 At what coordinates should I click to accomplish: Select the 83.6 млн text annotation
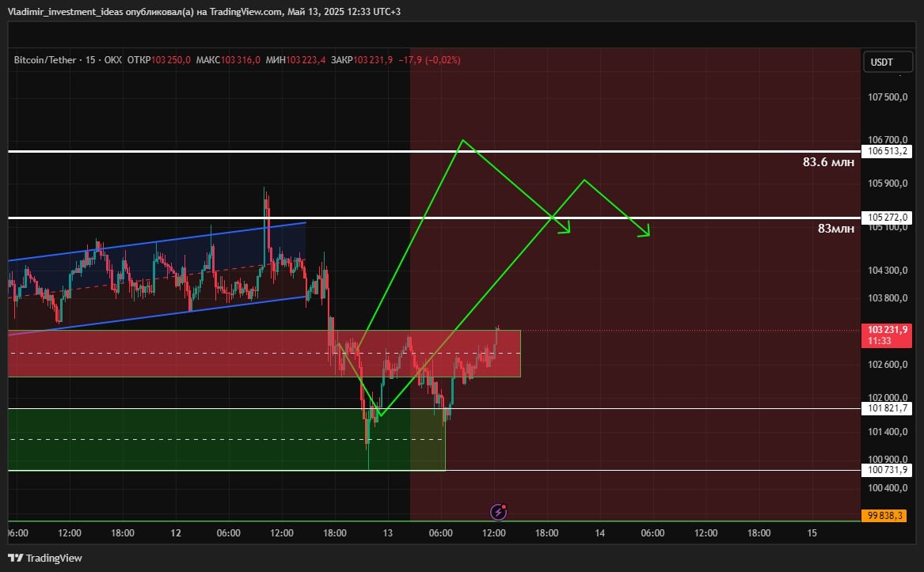[x=828, y=162]
